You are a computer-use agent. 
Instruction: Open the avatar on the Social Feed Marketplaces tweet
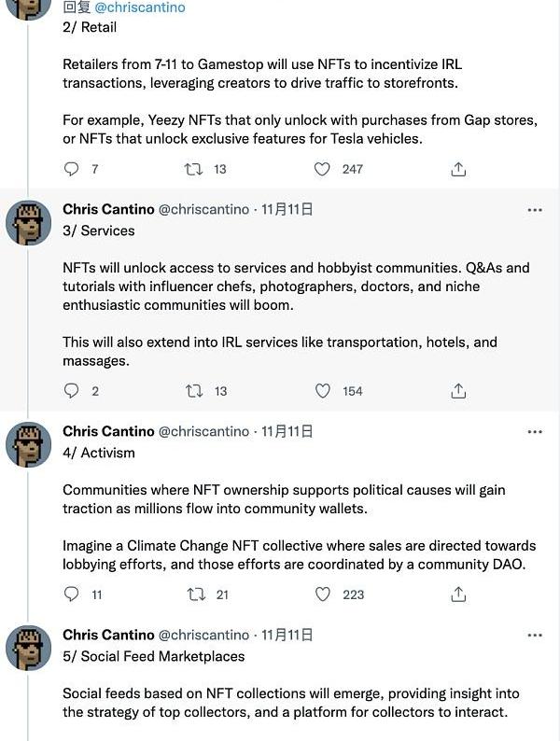pyautogui.click(x=28, y=648)
